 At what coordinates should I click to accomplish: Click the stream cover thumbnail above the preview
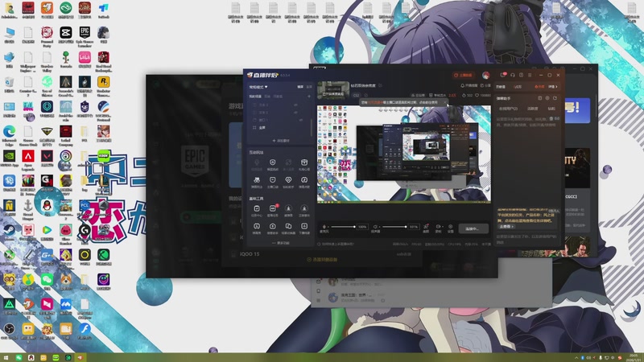(333, 90)
